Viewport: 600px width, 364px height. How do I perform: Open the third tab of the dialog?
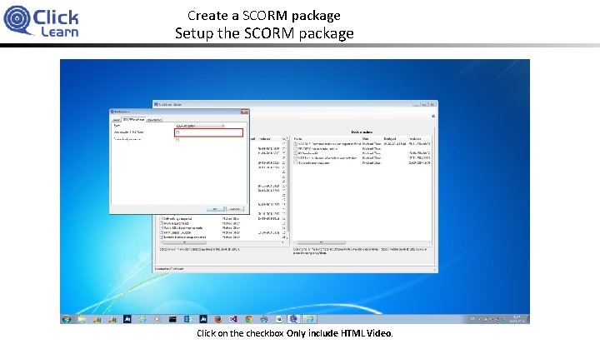(x=154, y=120)
